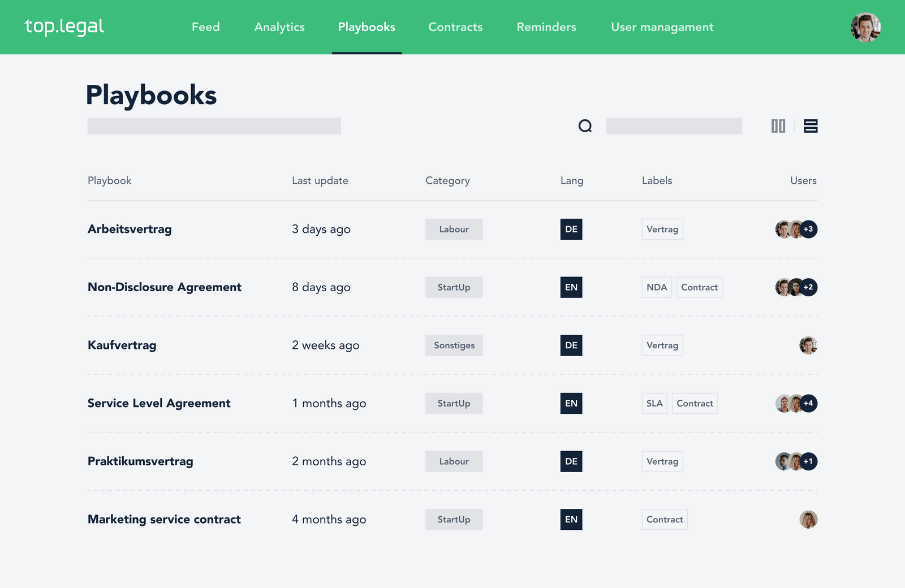The height and width of the screenshot is (588, 905).
Task: Click the user avatar on Kaufvertrag row
Action: click(808, 345)
